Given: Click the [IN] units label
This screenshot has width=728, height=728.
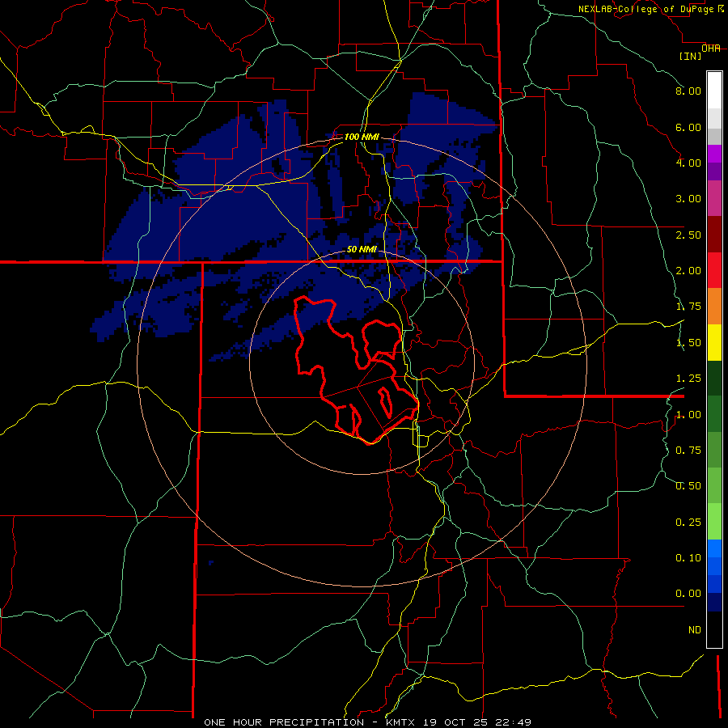Looking at the screenshot, I should pos(690,56).
